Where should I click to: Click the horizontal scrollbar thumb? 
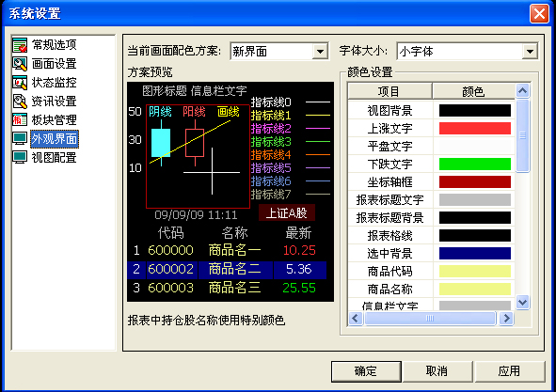click(x=430, y=319)
